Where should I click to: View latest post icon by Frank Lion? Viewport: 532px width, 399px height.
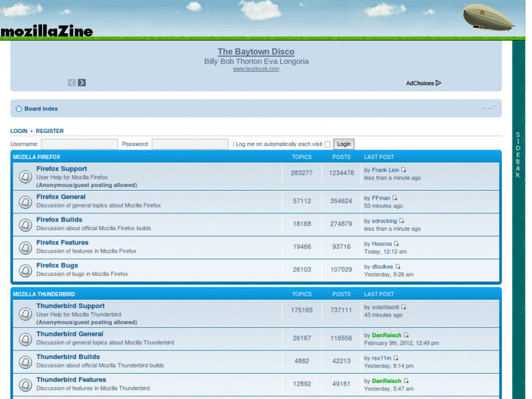[404, 170]
